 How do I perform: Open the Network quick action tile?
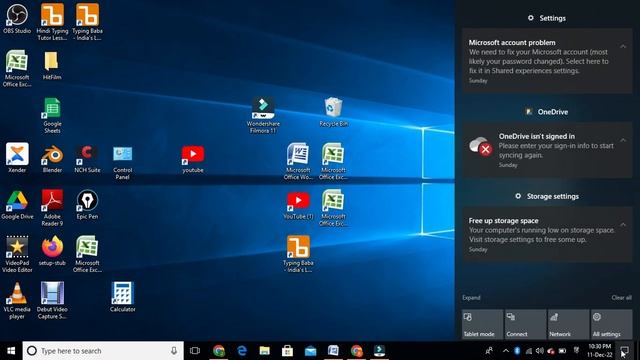click(568, 324)
